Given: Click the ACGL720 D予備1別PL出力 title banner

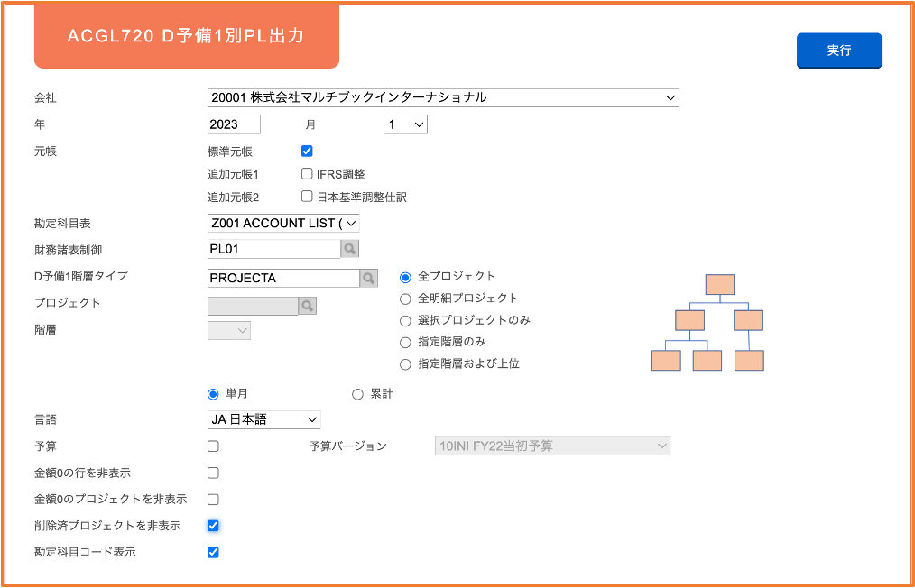Looking at the screenshot, I should point(187,36).
